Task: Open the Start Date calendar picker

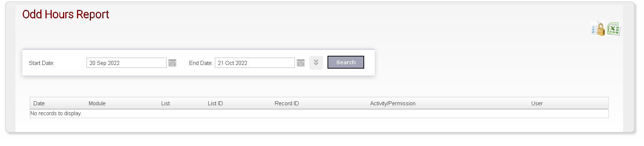Action: tap(172, 63)
